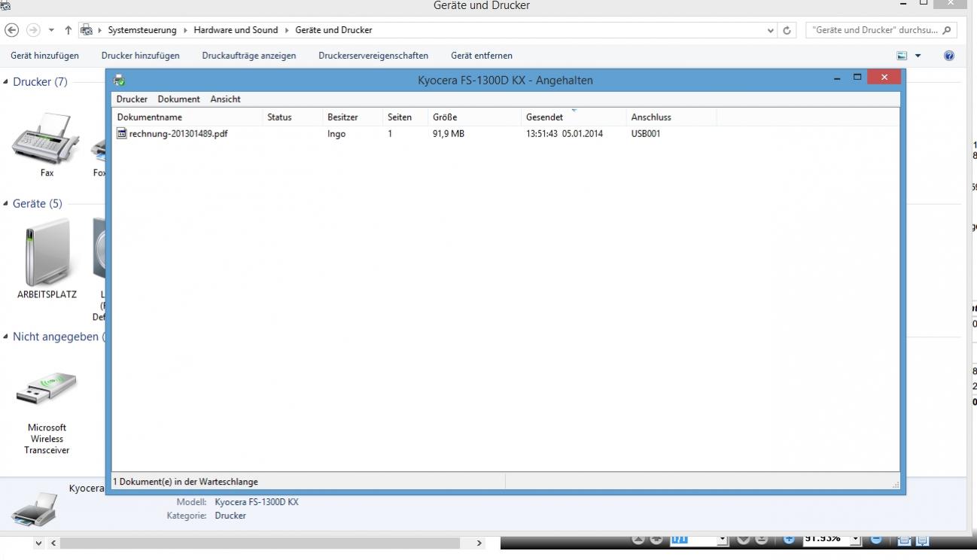
Task: Sort the queue by Dokumentname column
Action: click(x=187, y=117)
